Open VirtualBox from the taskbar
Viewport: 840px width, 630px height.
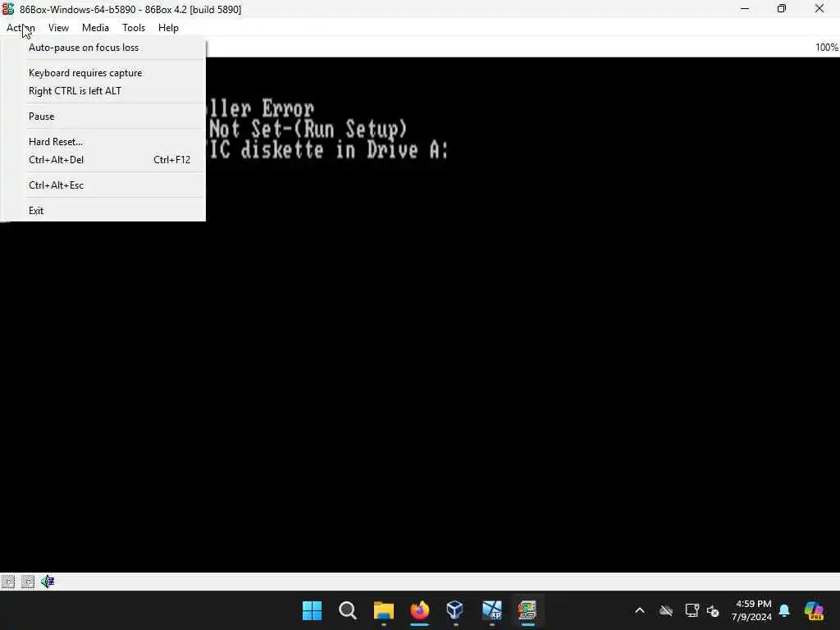point(455,610)
